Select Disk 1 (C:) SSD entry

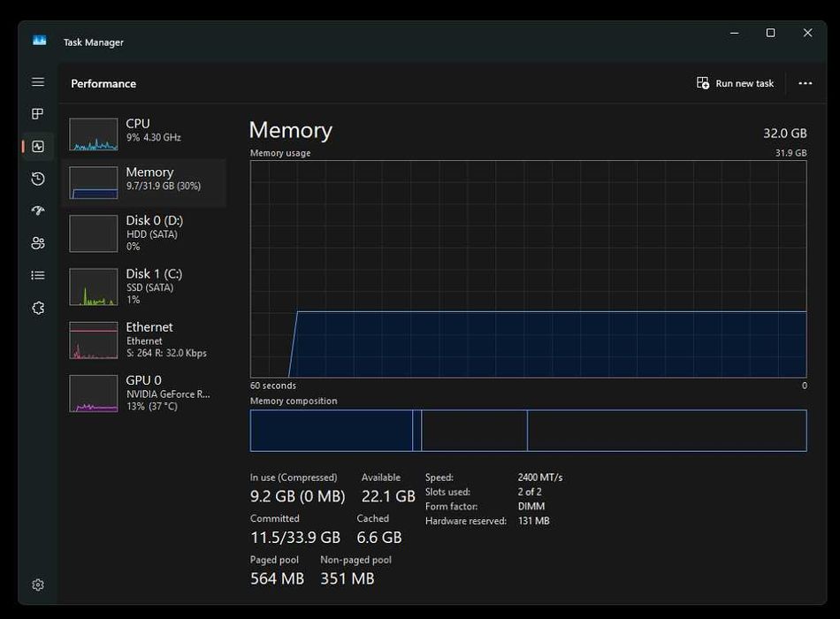coord(141,287)
